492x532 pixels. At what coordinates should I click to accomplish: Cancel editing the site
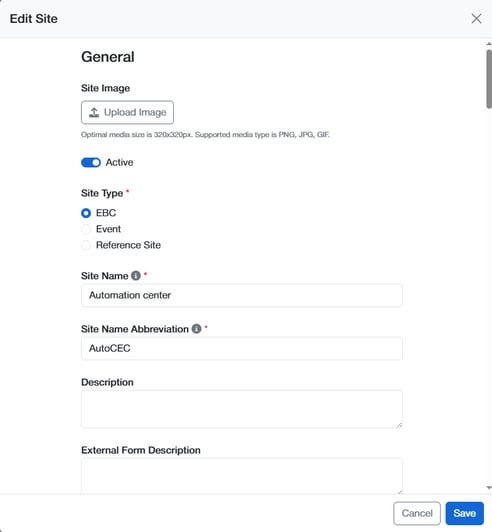(417, 513)
